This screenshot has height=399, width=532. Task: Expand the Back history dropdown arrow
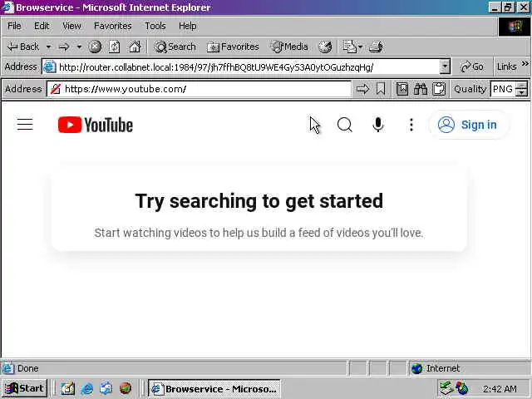click(48, 47)
